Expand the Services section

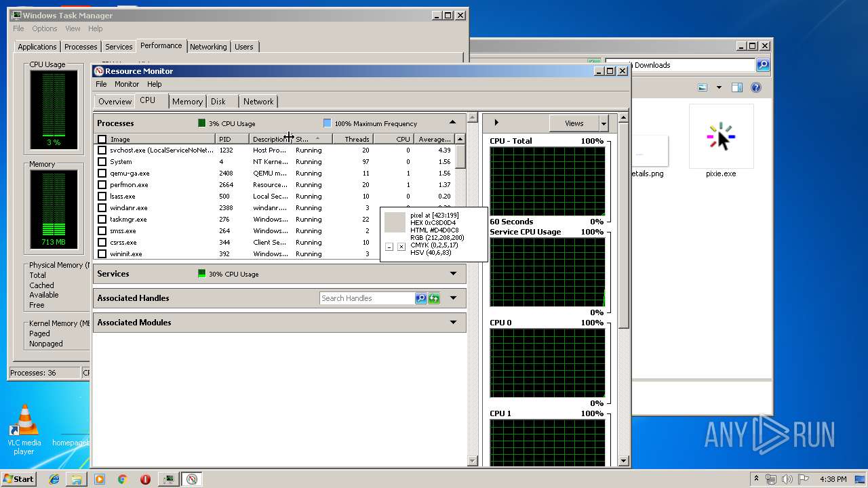453,274
